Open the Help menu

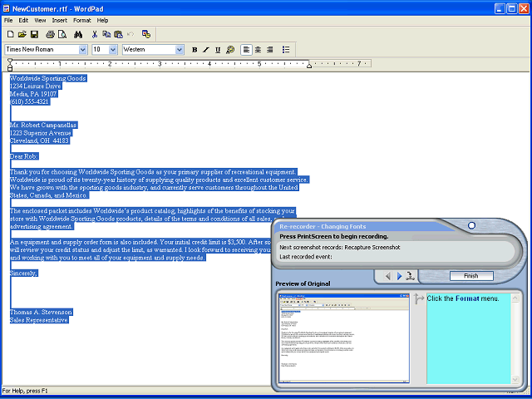[x=102, y=20]
